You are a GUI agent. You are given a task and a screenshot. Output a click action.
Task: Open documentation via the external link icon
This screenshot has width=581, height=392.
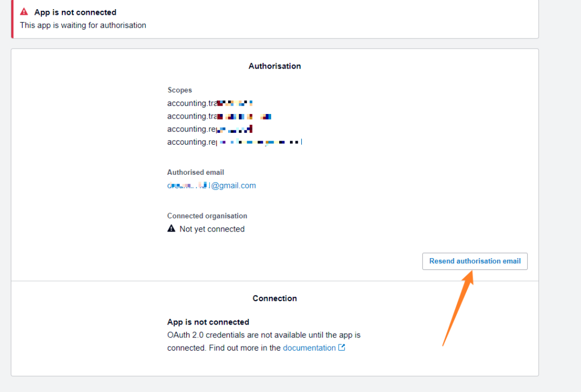(x=342, y=347)
